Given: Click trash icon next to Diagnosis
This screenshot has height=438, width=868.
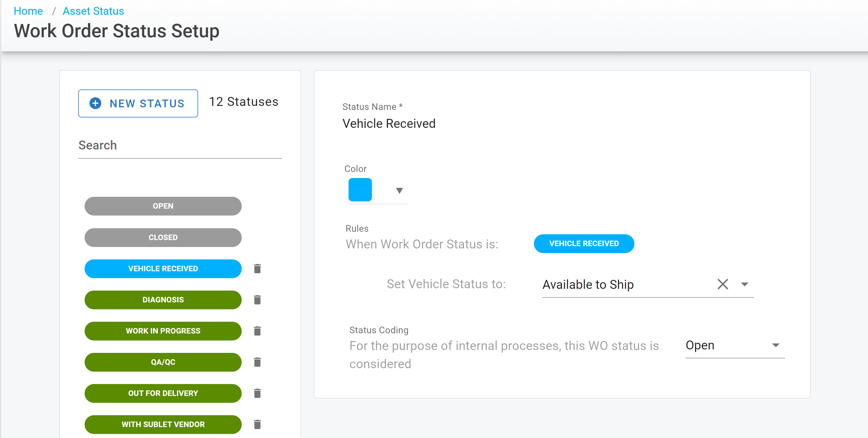Looking at the screenshot, I should [257, 300].
